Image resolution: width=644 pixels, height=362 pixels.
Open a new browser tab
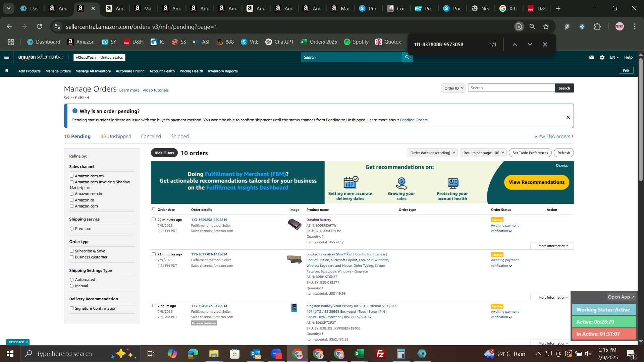[558, 8]
